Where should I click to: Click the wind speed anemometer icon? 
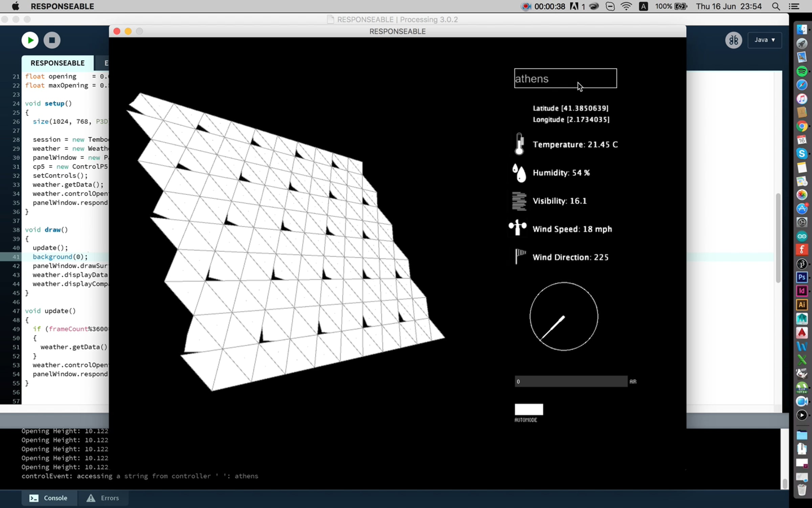coord(518,228)
